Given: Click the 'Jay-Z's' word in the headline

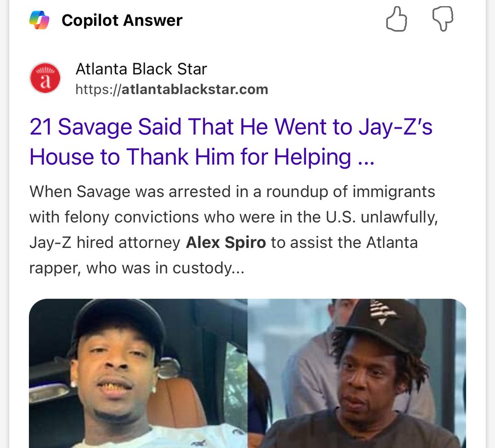Looking at the screenshot, I should pyautogui.click(x=396, y=127).
